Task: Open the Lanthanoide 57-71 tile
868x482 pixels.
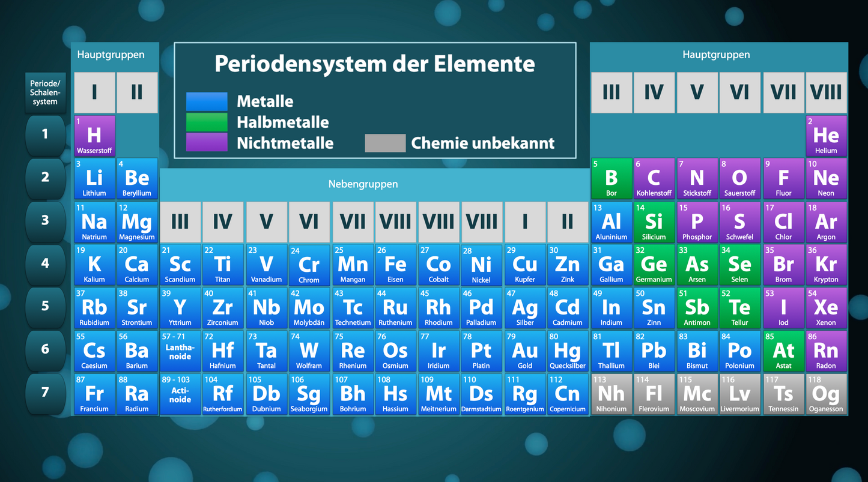Action: click(180, 351)
